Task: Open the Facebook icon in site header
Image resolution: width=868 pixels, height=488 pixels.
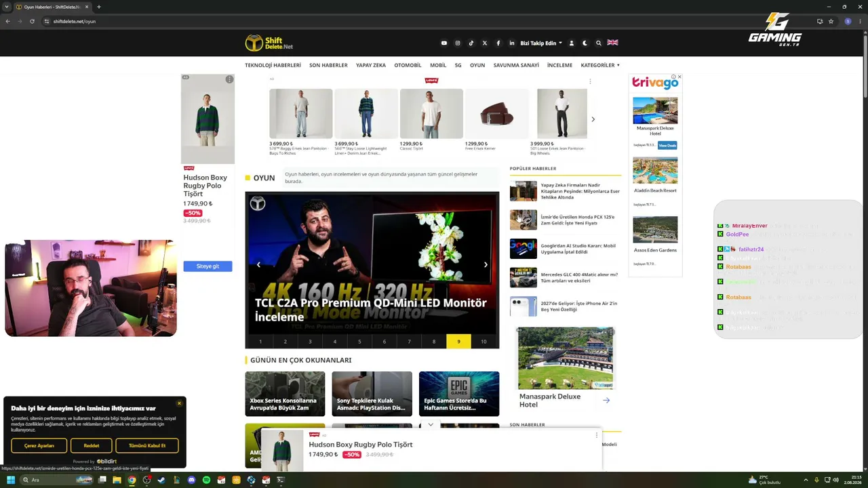Action: click(498, 43)
